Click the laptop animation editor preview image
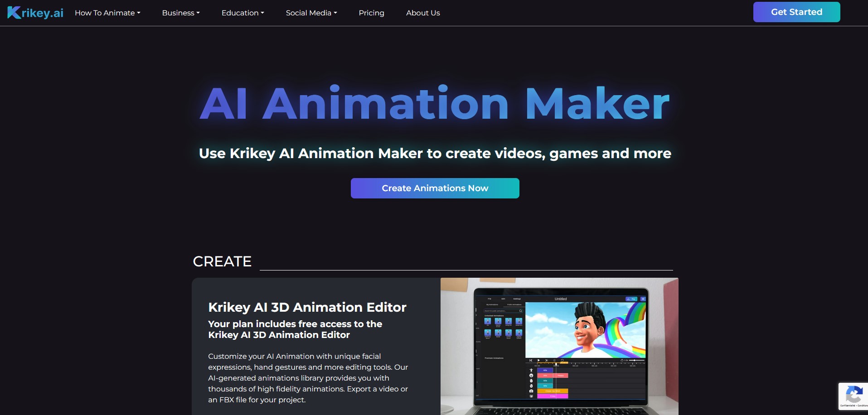Screen dimensions: 868x415 pos(559,346)
